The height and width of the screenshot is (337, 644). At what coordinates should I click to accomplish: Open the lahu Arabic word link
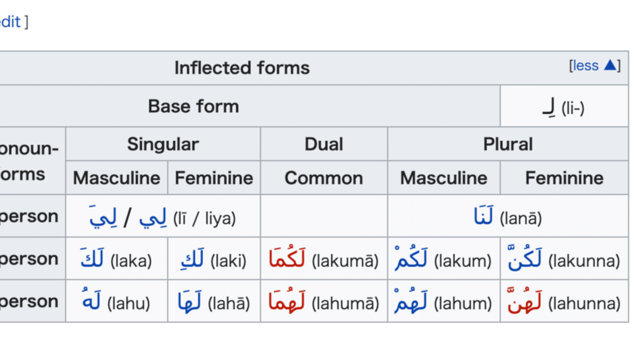(x=91, y=303)
